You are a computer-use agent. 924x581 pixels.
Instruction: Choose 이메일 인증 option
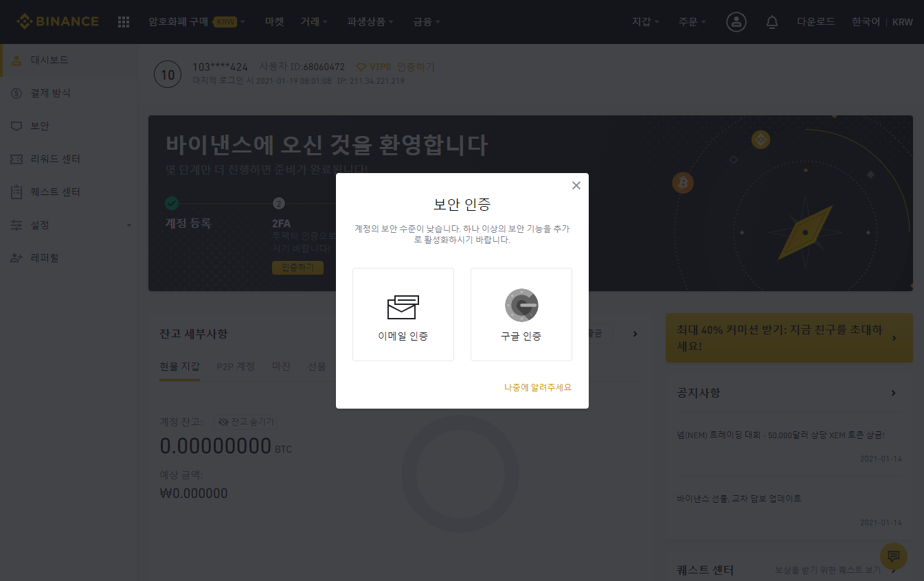[403, 315]
